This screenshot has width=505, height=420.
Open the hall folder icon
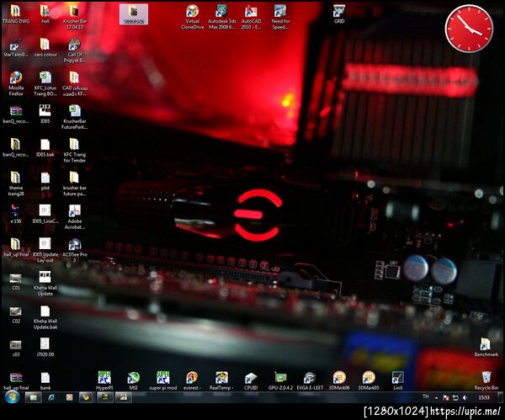(x=45, y=14)
